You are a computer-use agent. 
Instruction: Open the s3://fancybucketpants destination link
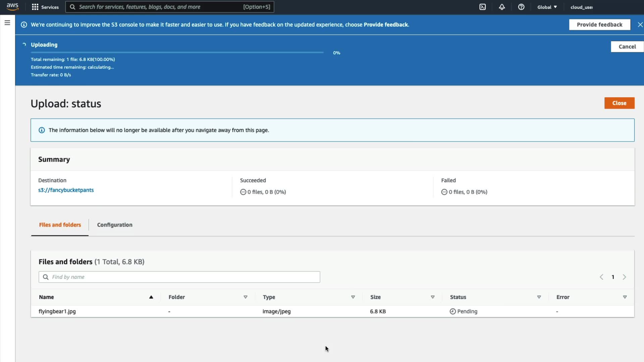[x=66, y=190]
